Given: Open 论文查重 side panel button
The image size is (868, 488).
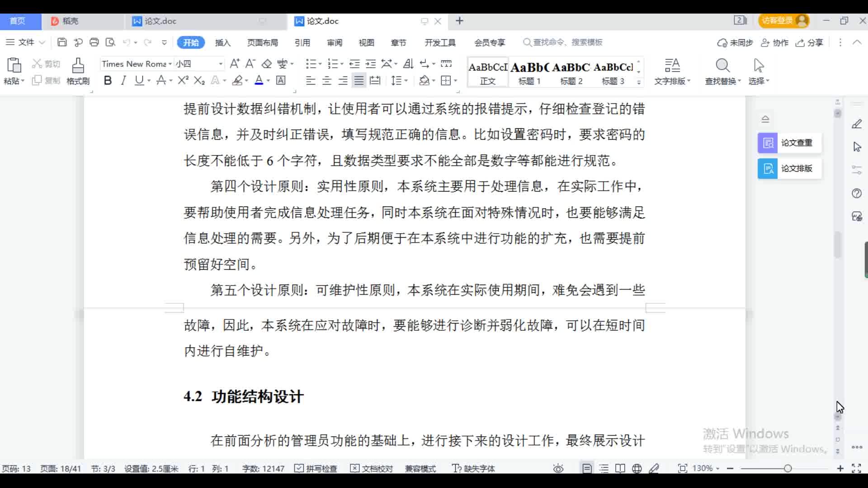Looking at the screenshot, I should point(789,143).
